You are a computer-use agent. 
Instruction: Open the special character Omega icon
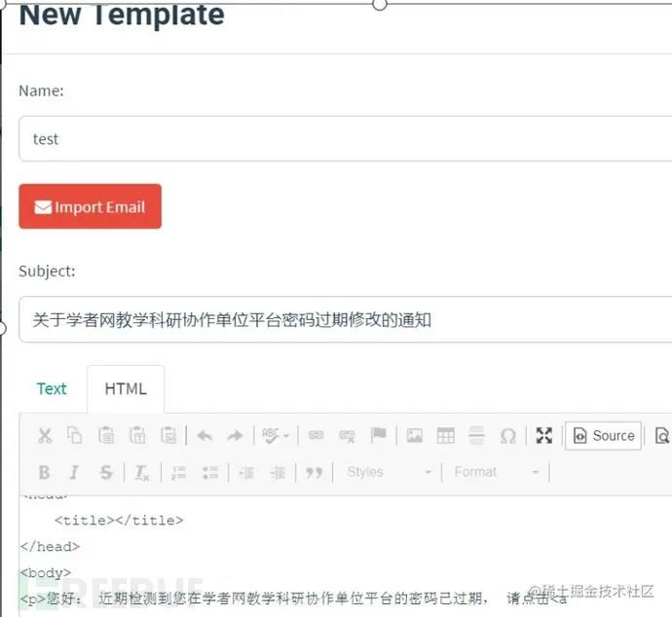click(508, 436)
